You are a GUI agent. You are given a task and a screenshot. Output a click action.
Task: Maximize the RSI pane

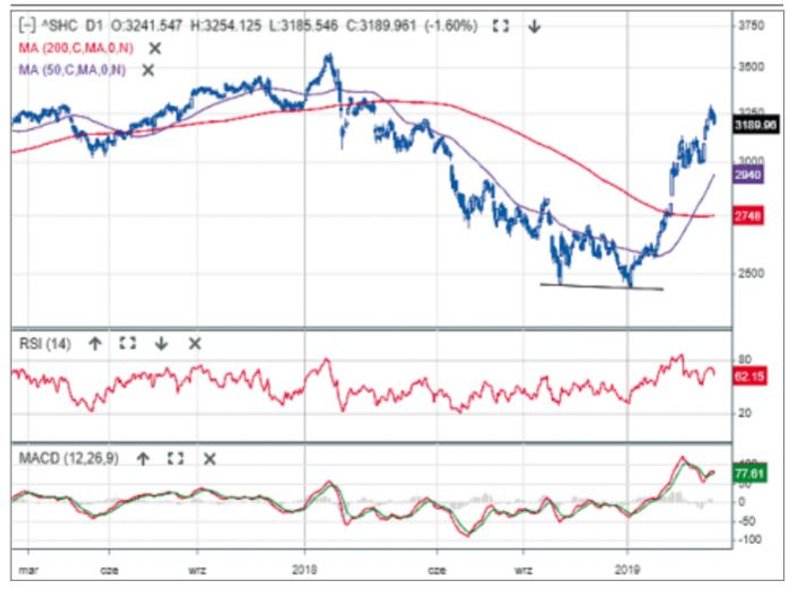click(127, 343)
